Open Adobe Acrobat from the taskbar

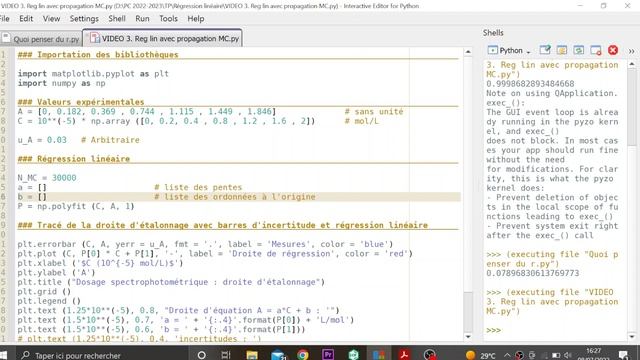point(404,355)
